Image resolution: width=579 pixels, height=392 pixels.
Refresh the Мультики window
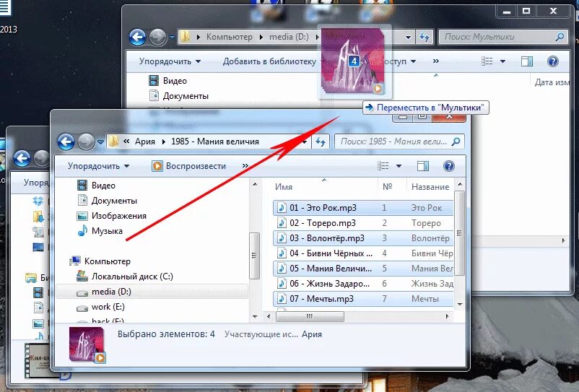[x=425, y=37]
